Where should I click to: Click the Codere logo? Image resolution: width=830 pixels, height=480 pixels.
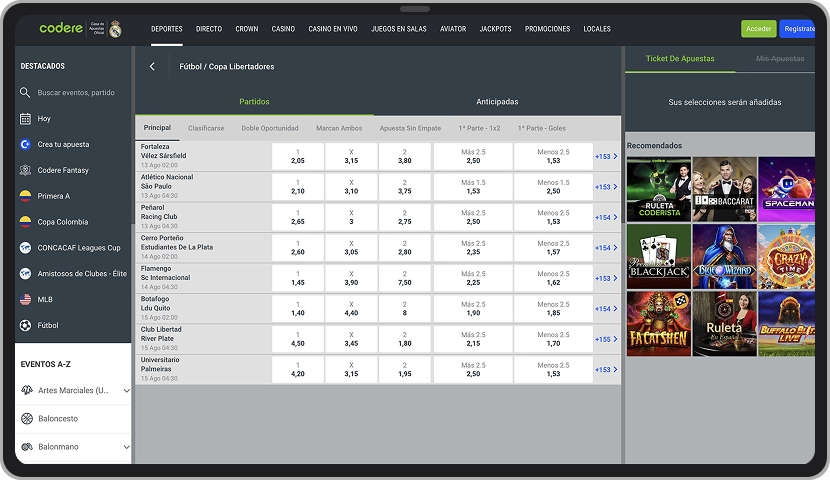coord(61,28)
